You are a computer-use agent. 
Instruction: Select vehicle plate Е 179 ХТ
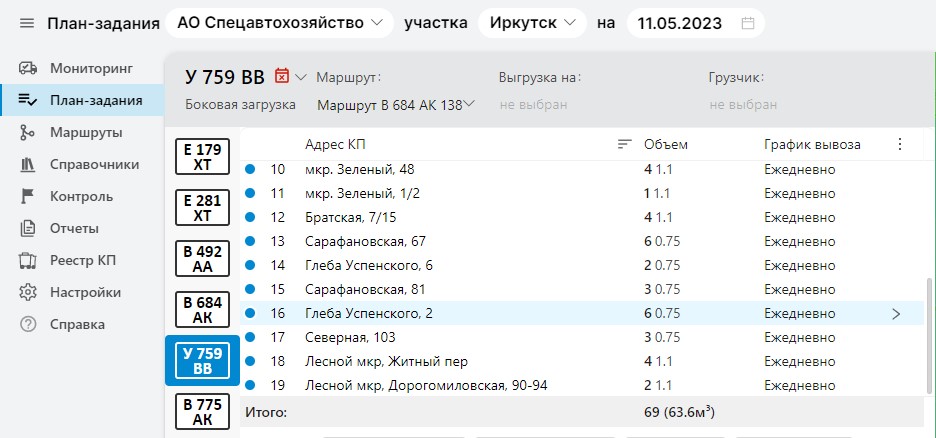pos(202,157)
